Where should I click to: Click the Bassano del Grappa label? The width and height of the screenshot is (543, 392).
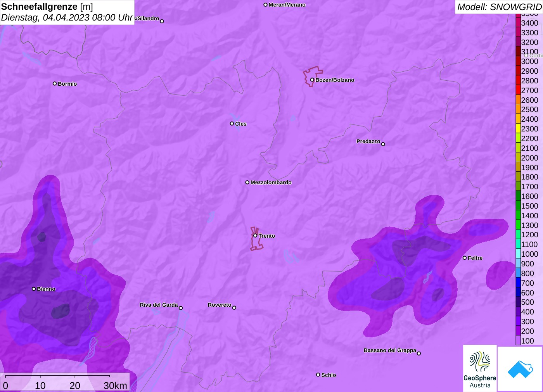(x=390, y=350)
